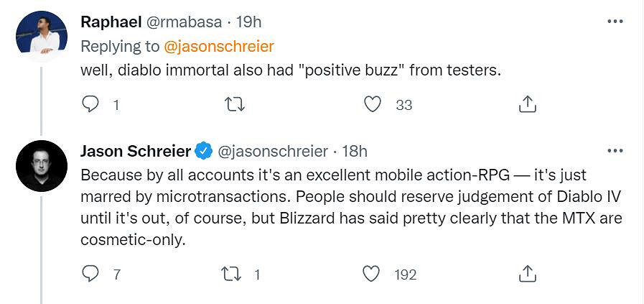Open more options on Jason Schreier's tweet

coord(615,151)
